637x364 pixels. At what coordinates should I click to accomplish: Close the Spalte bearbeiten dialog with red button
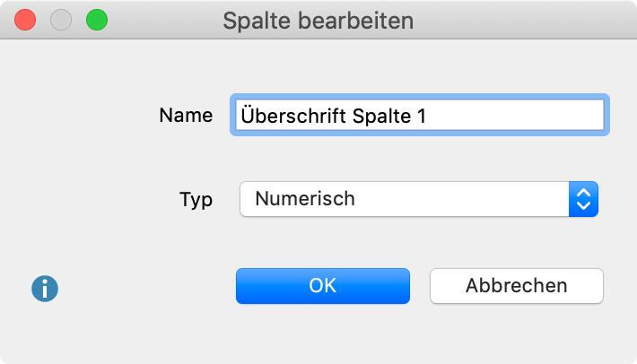pyautogui.click(x=25, y=20)
